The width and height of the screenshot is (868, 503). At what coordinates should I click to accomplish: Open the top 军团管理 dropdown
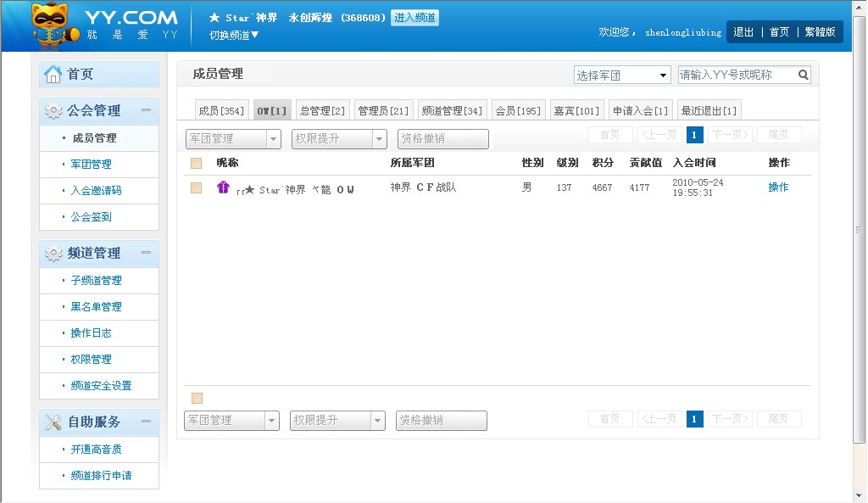(x=233, y=138)
